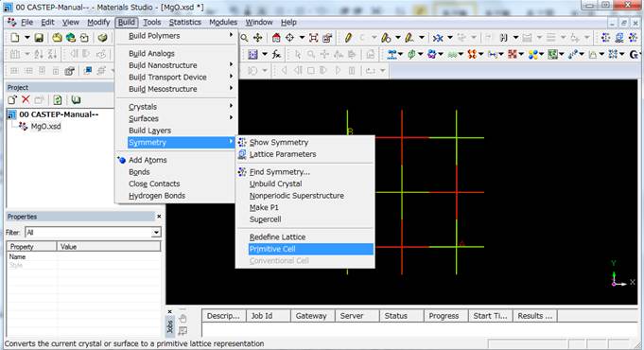This screenshot has height=350, width=644.
Task: Click the refresh icon in Project toolbar
Action: (x=58, y=99)
